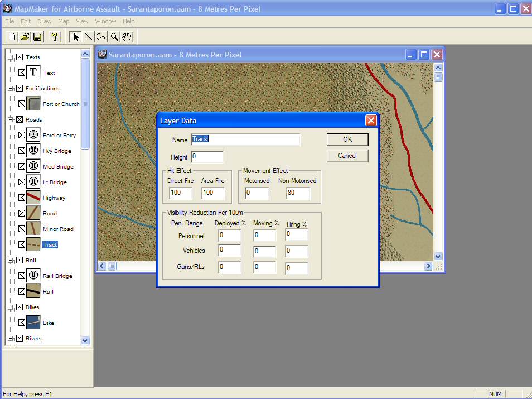The height and width of the screenshot is (399, 532).
Task: Select the magnifier zoom tool
Action: click(x=114, y=37)
